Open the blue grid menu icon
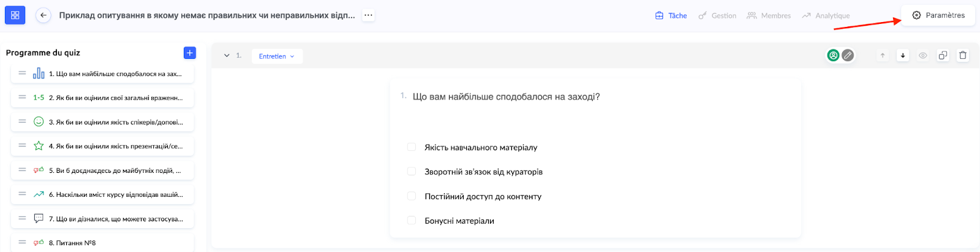 15,15
